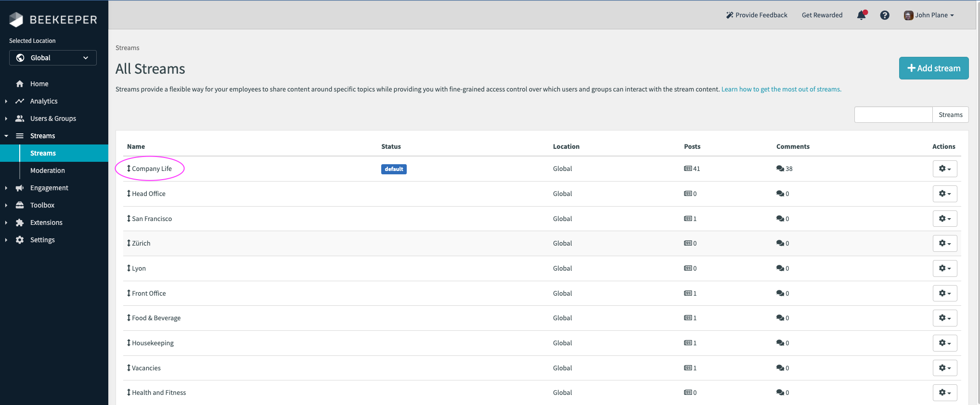Open the learn about streams link
This screenshot has width=980, height=405.
coord(781,90)
